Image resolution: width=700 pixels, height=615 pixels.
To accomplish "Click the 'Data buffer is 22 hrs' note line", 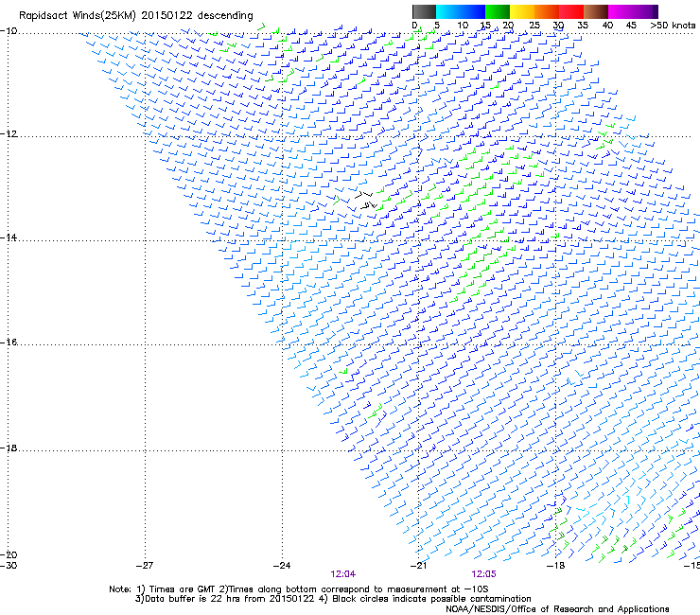I will coord(333,599).
